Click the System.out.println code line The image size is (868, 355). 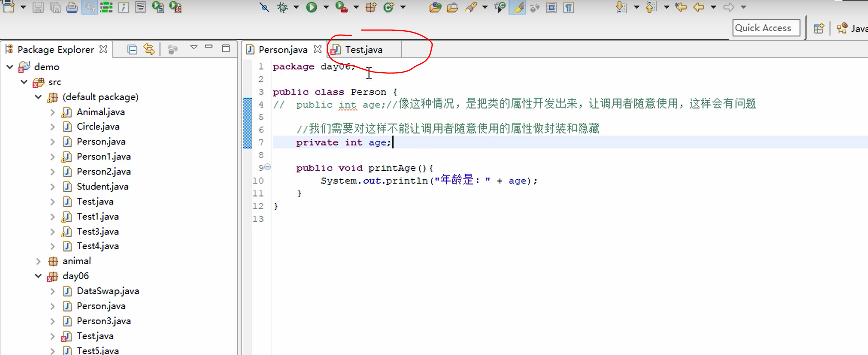[429, 180]
